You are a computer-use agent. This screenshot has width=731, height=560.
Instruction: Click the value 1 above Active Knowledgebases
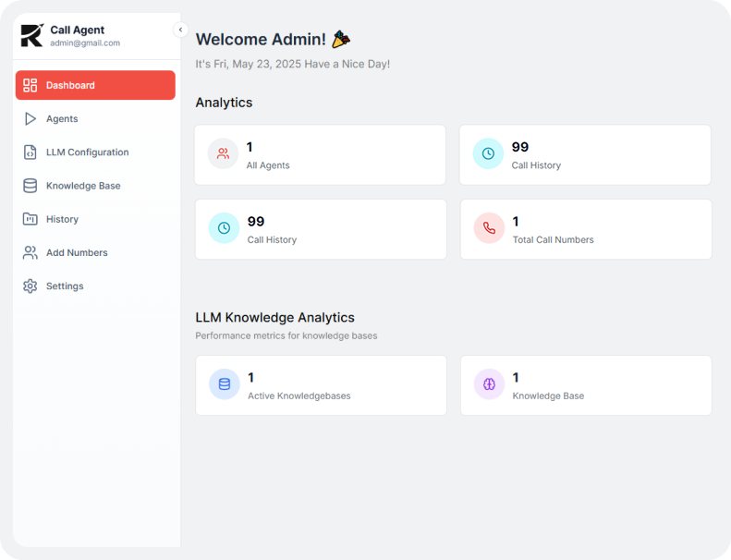click(x=250, y=378)
